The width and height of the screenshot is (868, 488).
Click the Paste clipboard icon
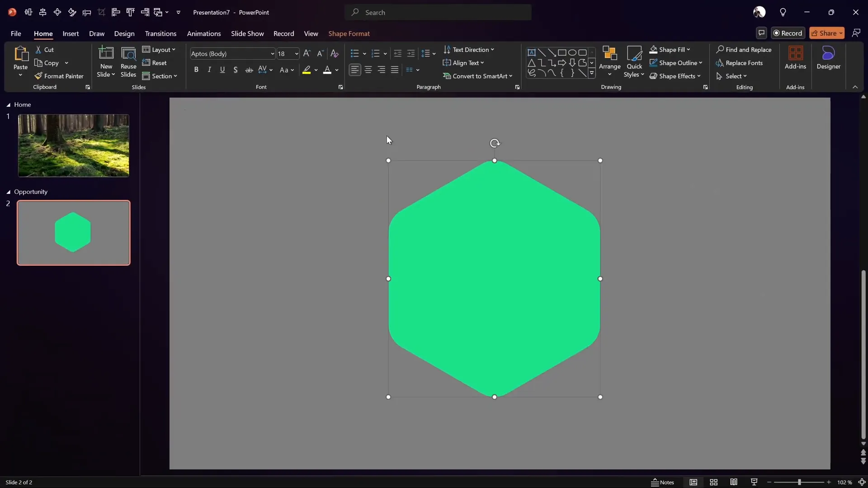[20, 54]
